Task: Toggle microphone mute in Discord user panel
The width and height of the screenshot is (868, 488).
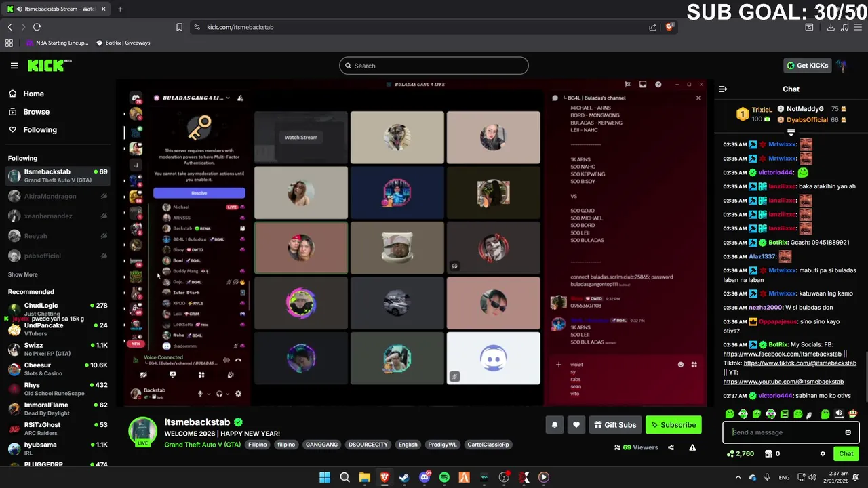Action: 200,394
